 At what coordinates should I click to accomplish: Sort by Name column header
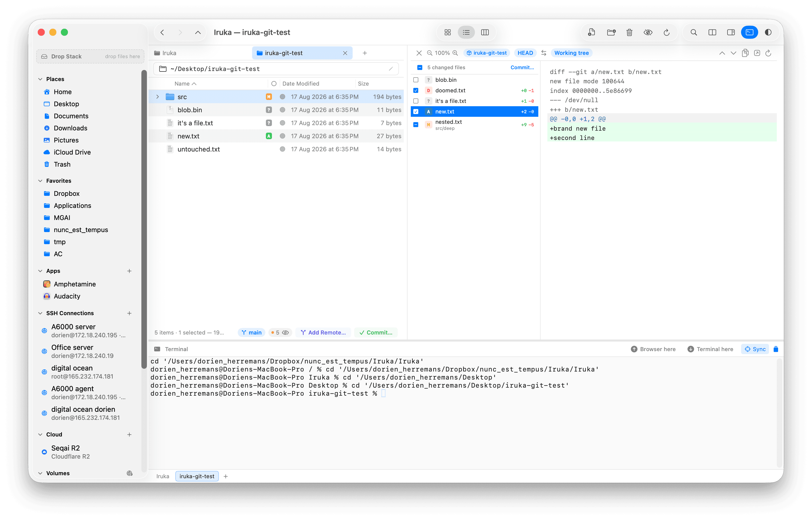tap(185, 84)
